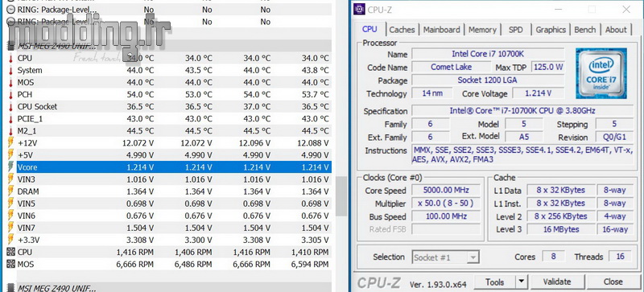Click the +12V voltage bolt icon
644x292 pixels.
pos(10,143)
